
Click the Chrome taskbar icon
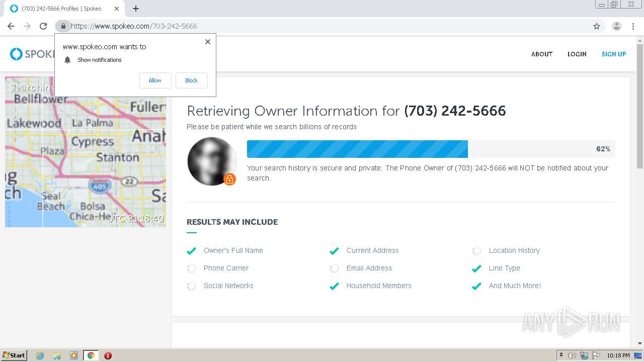pos(91,355)
